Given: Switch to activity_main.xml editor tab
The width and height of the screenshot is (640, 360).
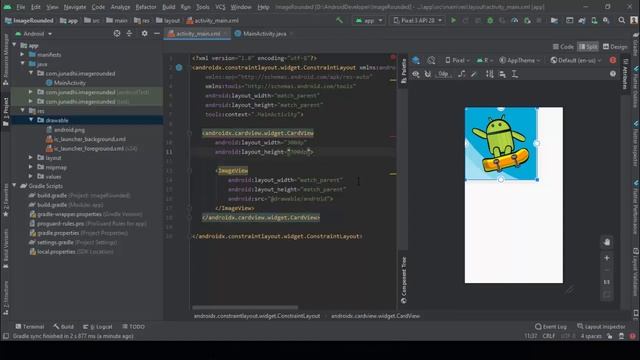Looking at the screenshot, I should click(x=198, y=34).
